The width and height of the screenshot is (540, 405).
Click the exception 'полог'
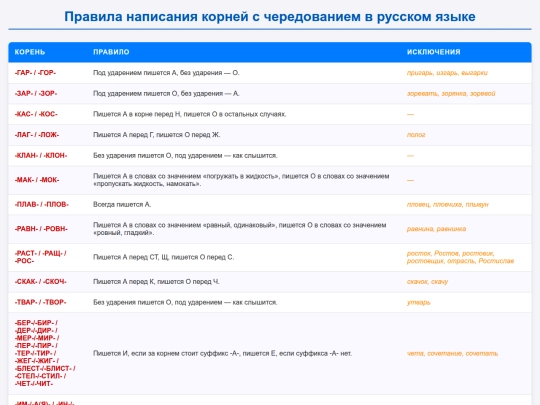point(416,135)
